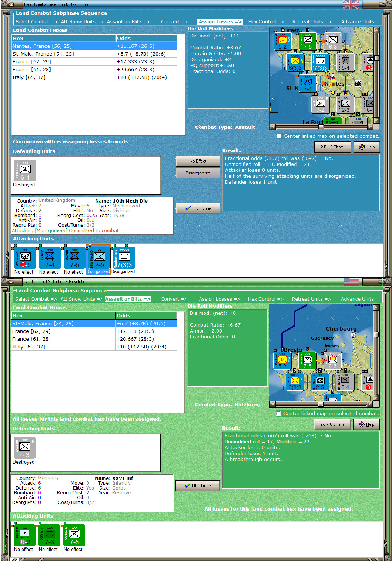This screenshot has height=561, width=392.
Task: Click 2-5 blue counter on green window map
Action: coord(320,382)
